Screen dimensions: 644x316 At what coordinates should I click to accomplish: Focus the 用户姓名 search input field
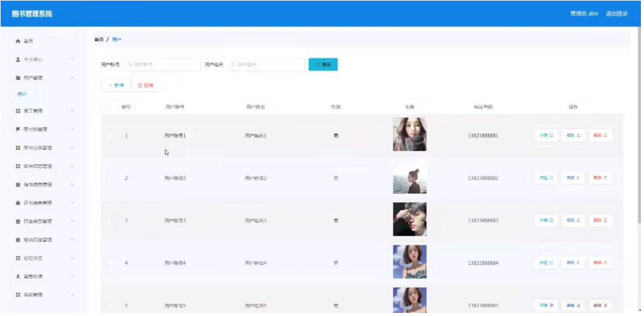point(266,64)
